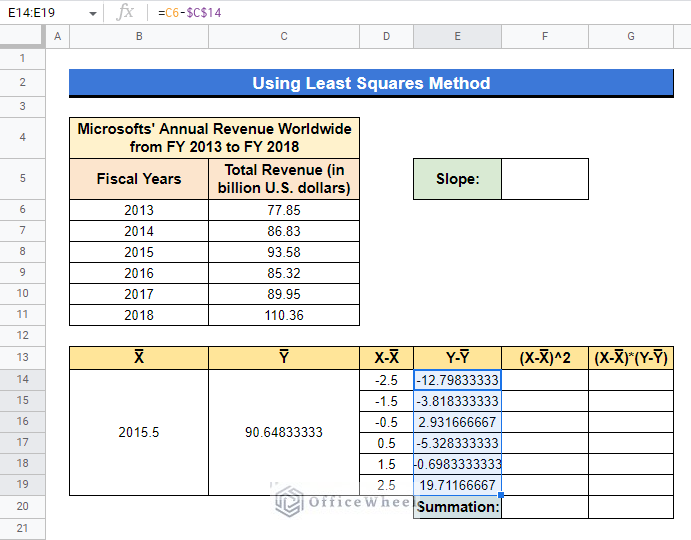Select column C header
Screen dimensions: 691x540
coord(284,37)
